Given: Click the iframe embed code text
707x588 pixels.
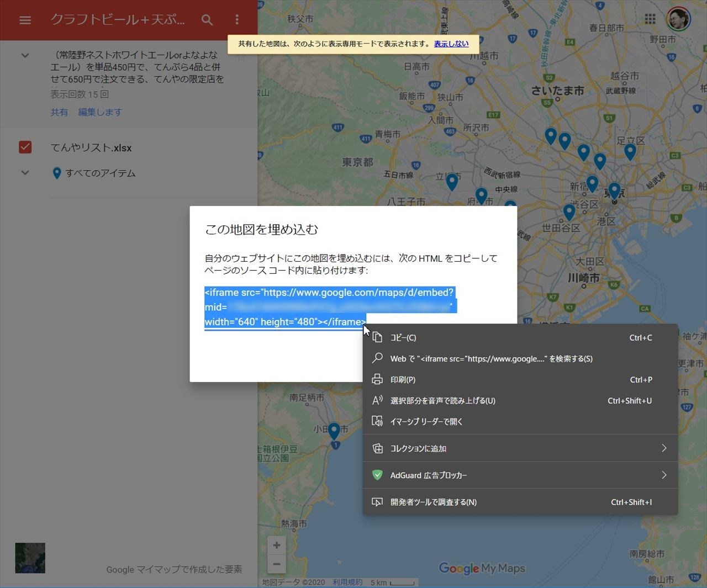Looking at the screenshot, I should pyautogui.click(x=330, y=307).
